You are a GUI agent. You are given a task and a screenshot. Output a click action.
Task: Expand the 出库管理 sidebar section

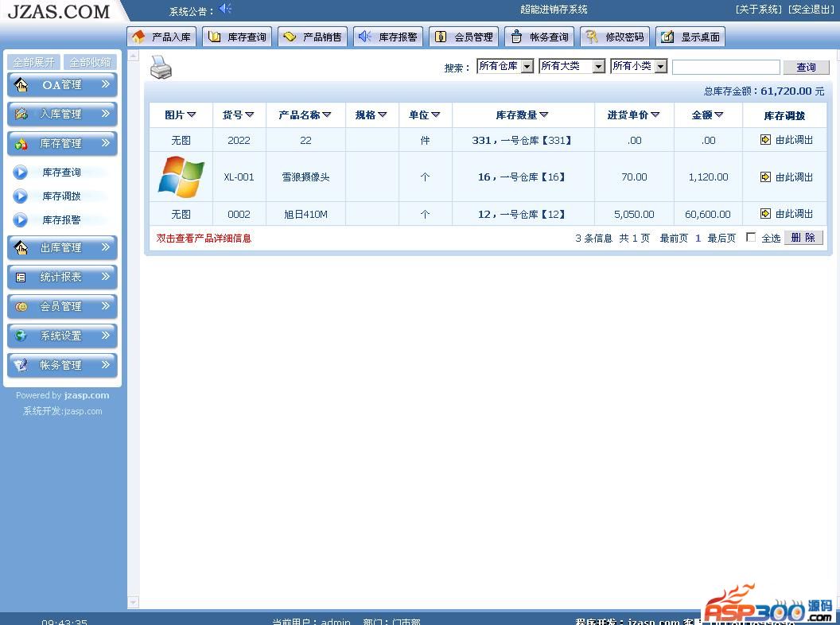pyautogui.click(x=62, y=248)
